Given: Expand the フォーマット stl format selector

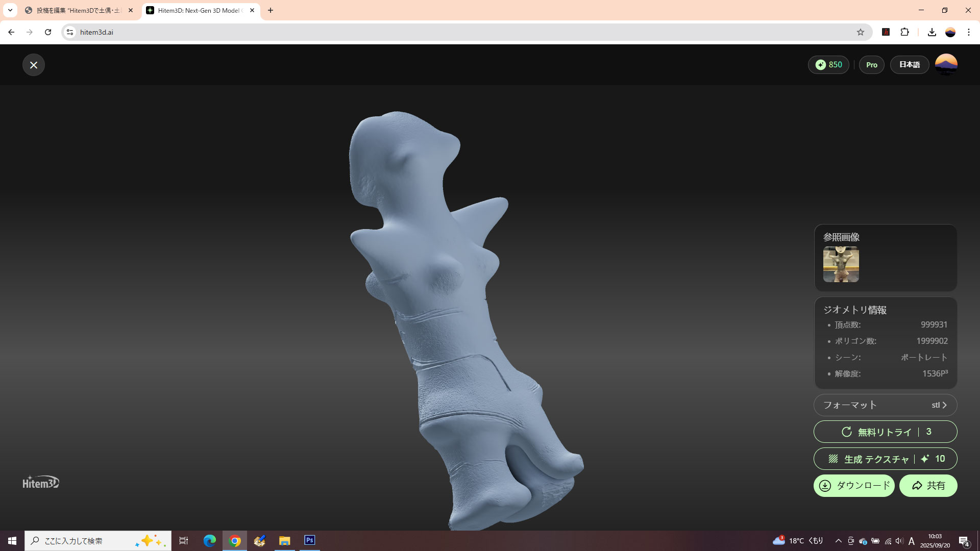Looking at the screenshot, I should pyautogui.click(x=885, y=405).
